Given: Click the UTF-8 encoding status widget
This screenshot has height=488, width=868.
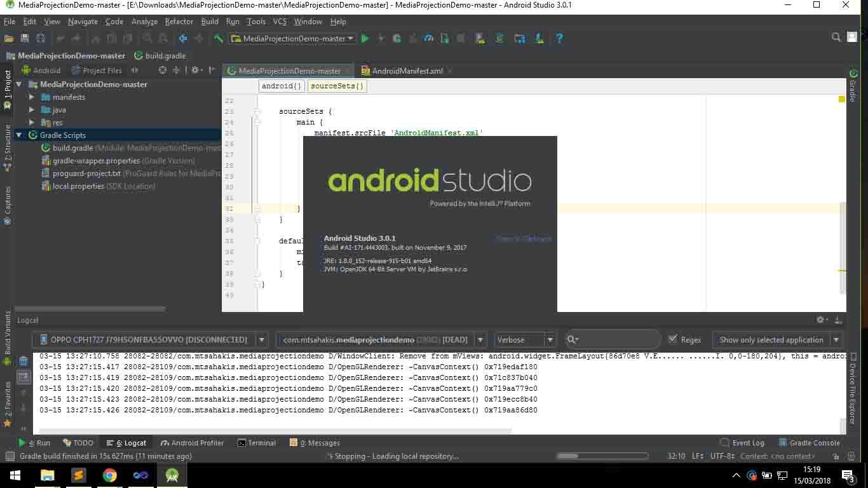Looking at the screenshot, I should point(722,456).
